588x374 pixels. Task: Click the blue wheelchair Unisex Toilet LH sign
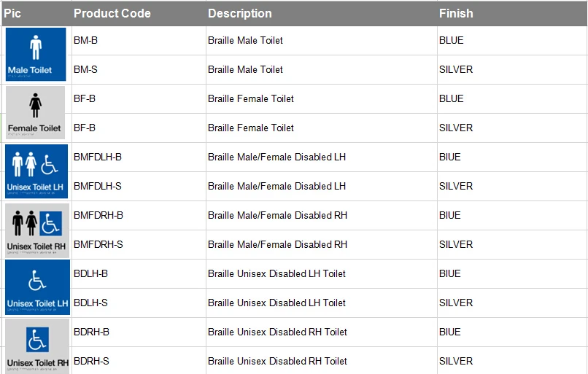point(36,288)
